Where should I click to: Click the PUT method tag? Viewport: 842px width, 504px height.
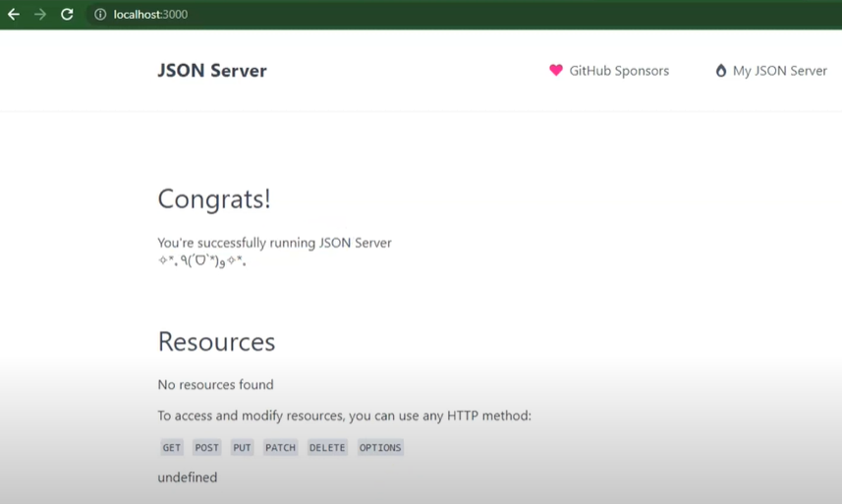242,448
